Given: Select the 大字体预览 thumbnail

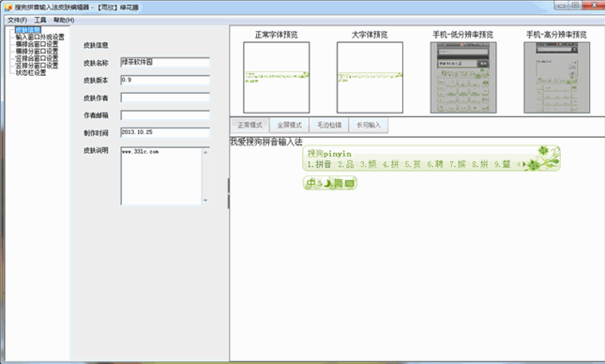Looking at the screenshot, I should click(370, 78).
